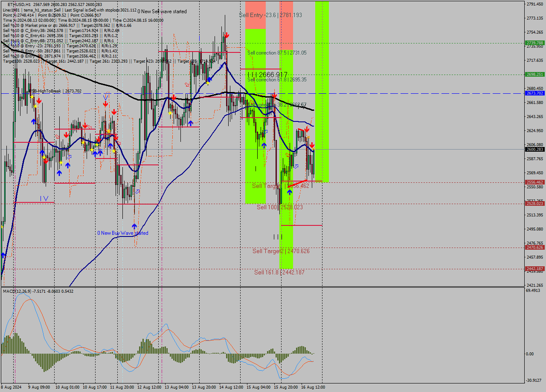Click the '13 Aug 20:00' time axis label
Image resolution: width=546 pixels, height=392 pixels.
[204, 387]
